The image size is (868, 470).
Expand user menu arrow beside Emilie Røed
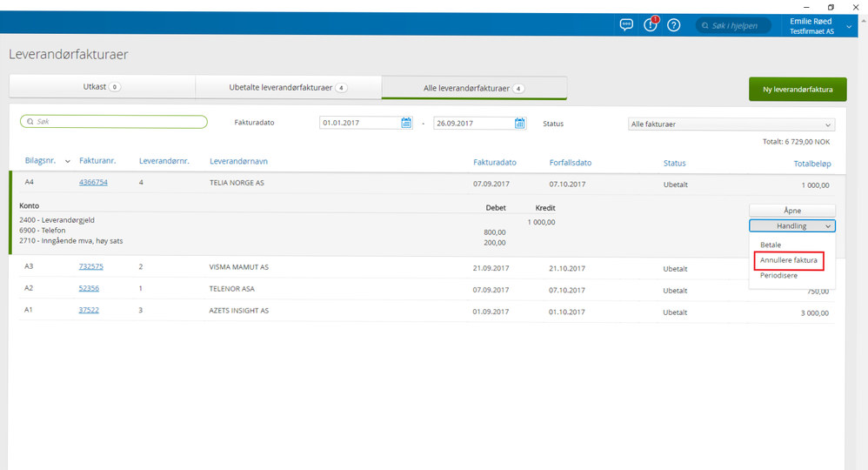[x=849, y=27]
